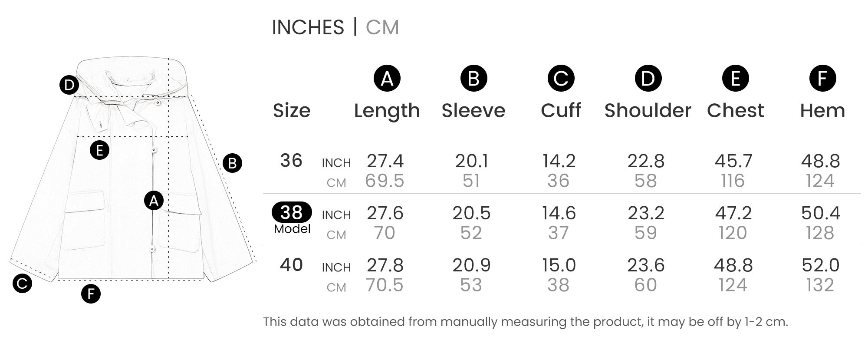Click the C marker near jacket cuff
Viewport: 868px width, 350px height.
click(22, 283)
